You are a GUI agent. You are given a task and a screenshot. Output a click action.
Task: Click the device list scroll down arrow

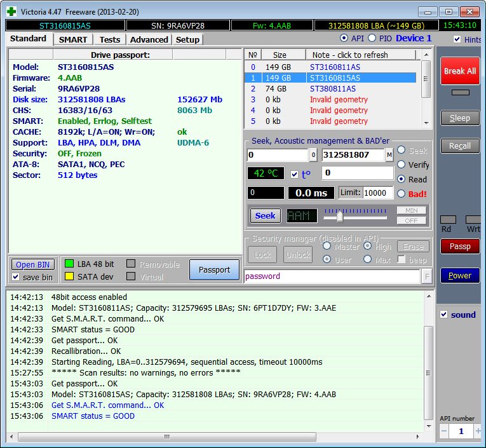click(426, 123)
